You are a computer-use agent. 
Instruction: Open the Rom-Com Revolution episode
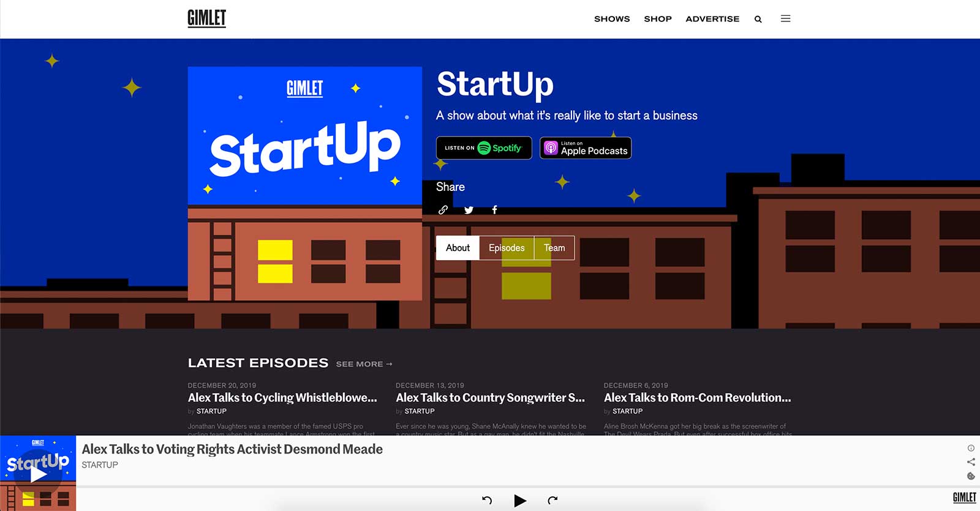pyautogui.click(x=697, y=398)
